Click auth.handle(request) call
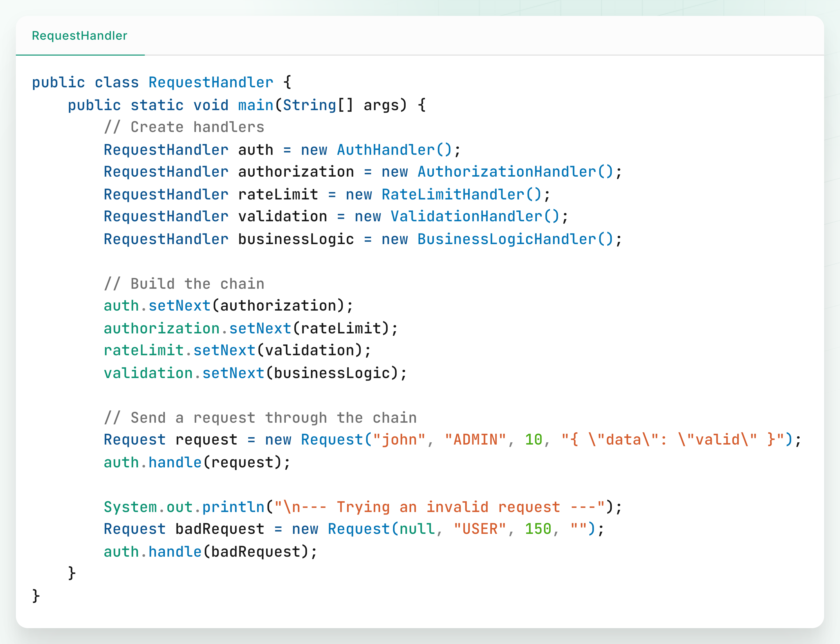Viewport: 840px width, 644px height. coord(197,463)
